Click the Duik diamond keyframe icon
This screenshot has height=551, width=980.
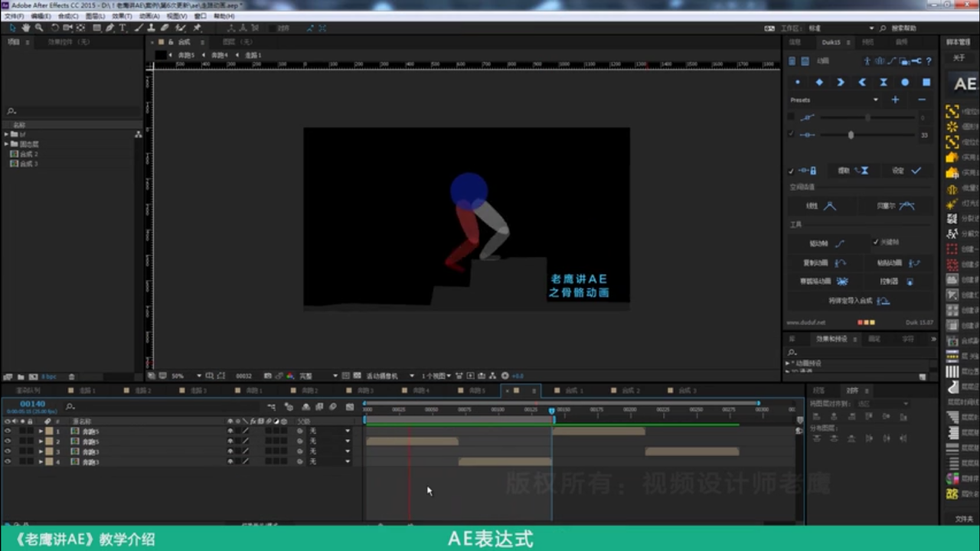point(819,82)
